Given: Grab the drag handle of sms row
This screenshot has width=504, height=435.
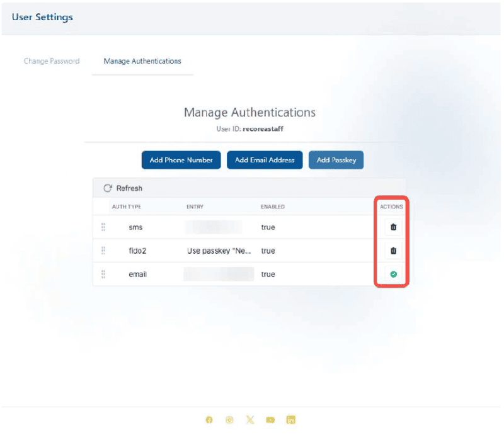Looking at the screenshot, I should click(x=103, y=227).
